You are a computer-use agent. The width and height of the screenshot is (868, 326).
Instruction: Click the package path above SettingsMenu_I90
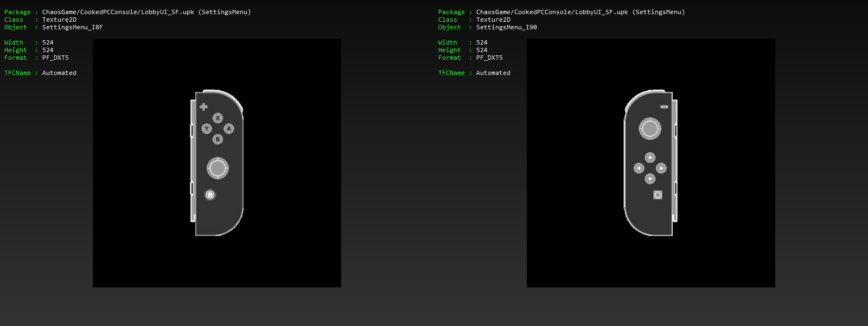click(x=580, y=12)
